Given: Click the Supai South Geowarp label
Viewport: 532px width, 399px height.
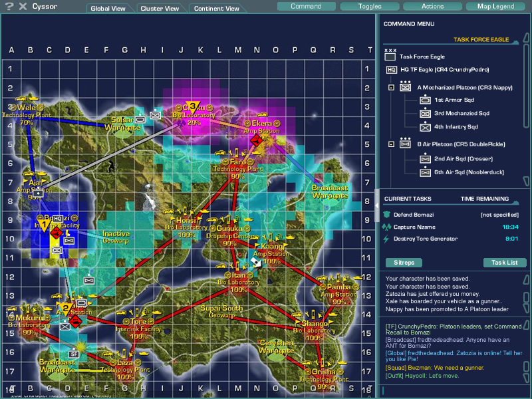Looking at the screenshot, I should coord(221,311).
